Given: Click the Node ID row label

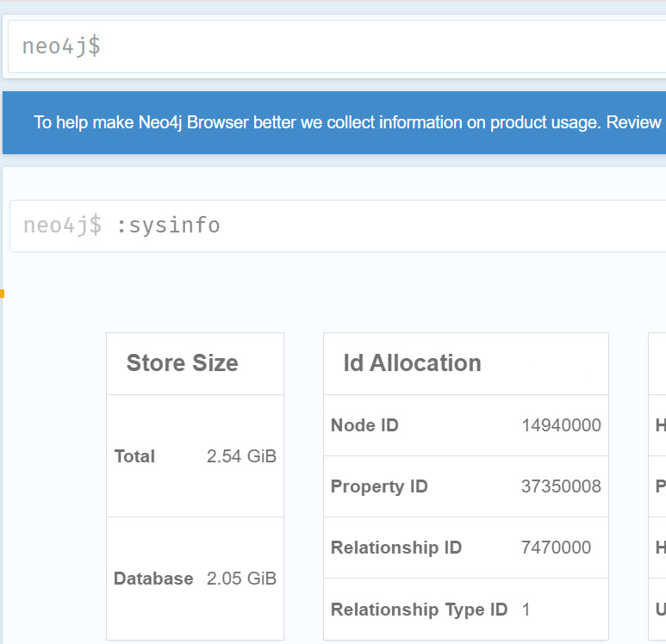Looking at the screenshot, I should coord(364,425).
